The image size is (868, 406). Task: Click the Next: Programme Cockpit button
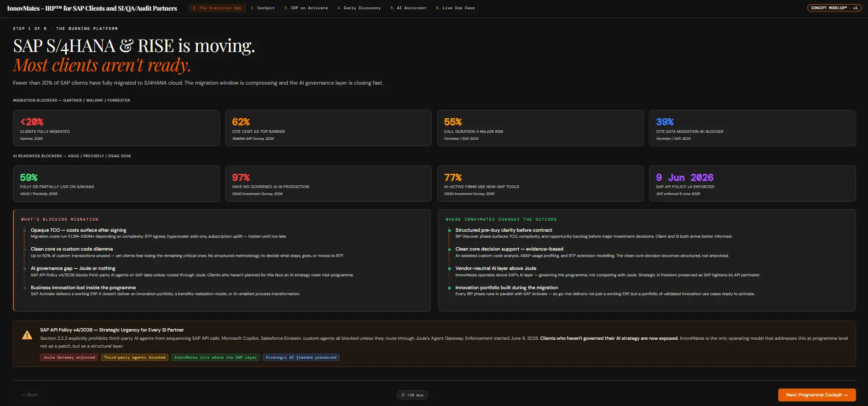[x=817, y=395]
